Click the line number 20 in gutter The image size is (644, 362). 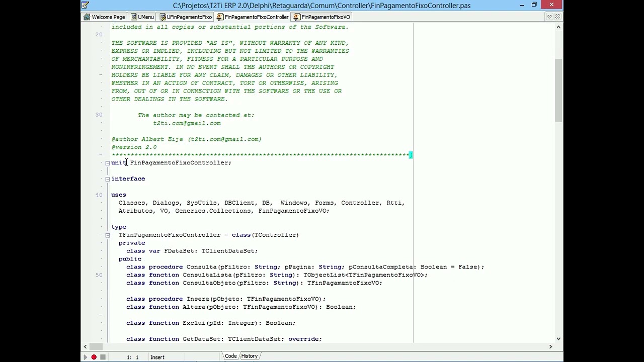click(99, 35)
